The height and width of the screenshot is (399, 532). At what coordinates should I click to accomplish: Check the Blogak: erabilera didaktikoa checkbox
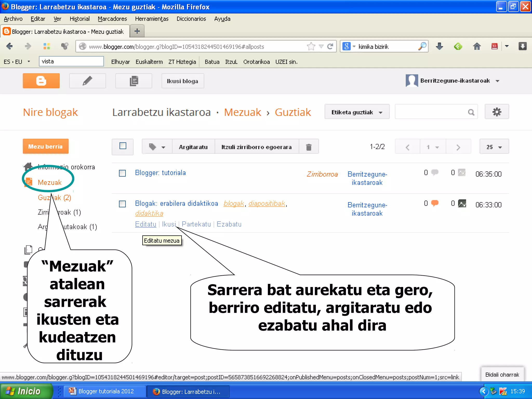(122, 204)
